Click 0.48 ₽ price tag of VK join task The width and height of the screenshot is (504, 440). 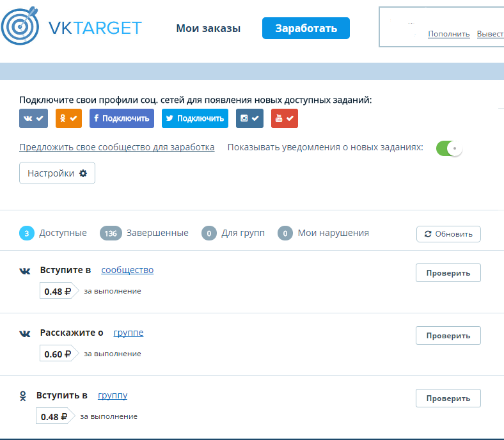59,290
